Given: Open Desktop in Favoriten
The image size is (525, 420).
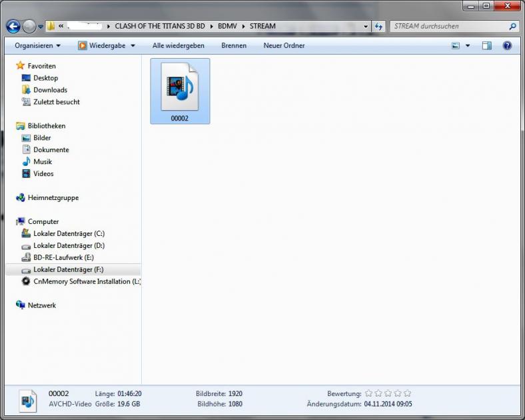Looking at the screenshot, I should pyautogui.click(x=45, y=78).
